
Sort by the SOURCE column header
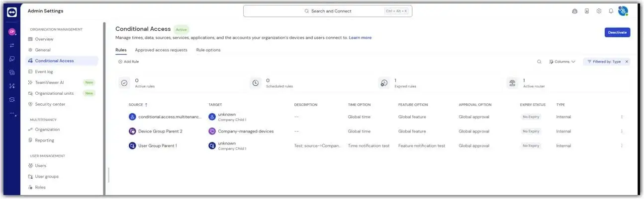point(138,105)
